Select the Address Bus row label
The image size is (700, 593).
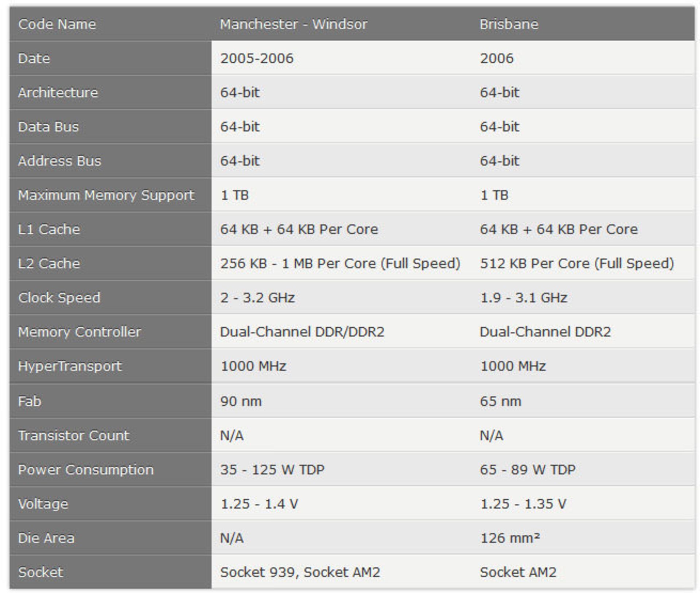coord(60,161)
